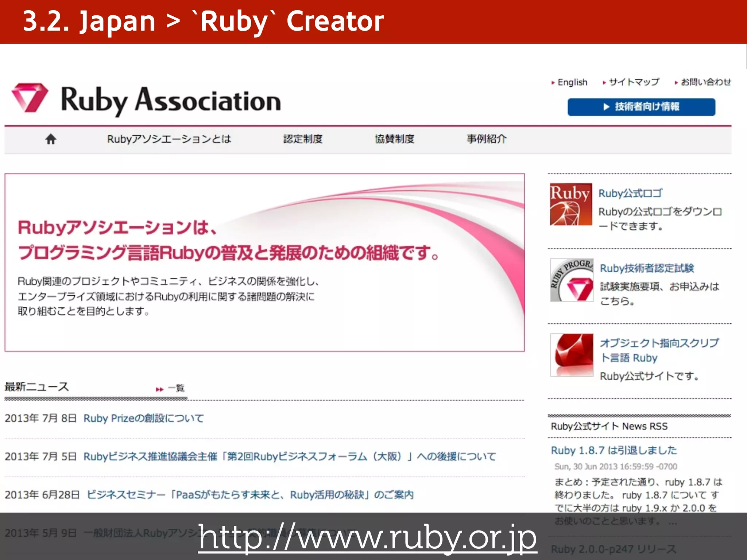Click the http://www.ruby.or.jp URL
Viewport: 747px width, 560px height.
point(367,539)
